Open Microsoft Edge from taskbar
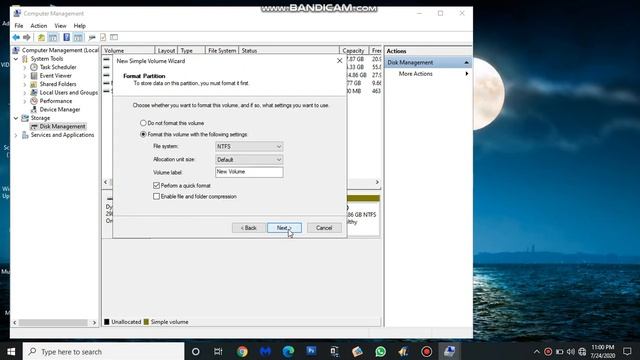640x360 pixels. [288, 351]
